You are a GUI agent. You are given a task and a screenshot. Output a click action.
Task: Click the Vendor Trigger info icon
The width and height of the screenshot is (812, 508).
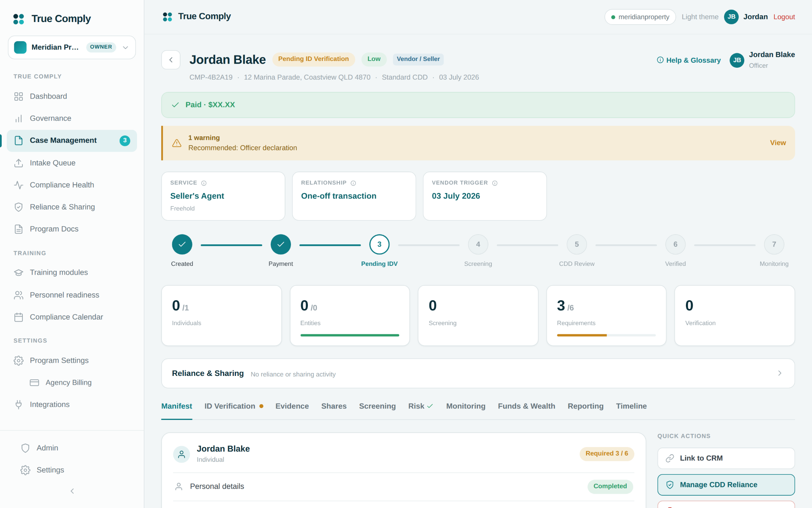coord(495,183)
